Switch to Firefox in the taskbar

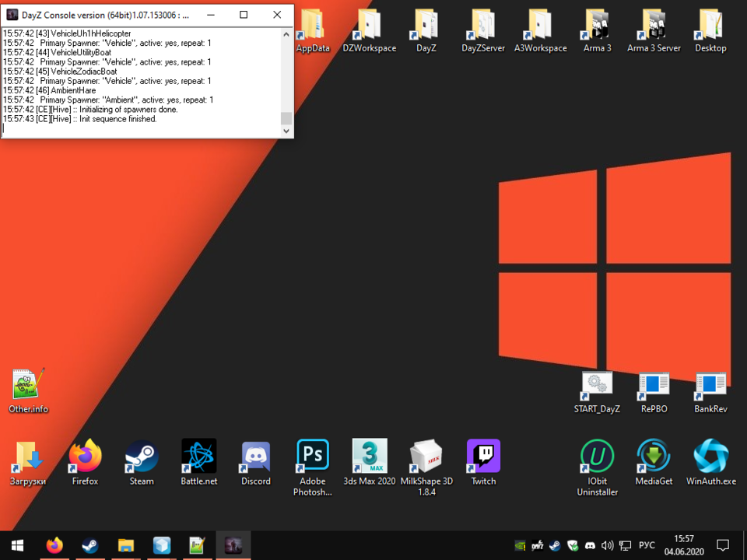pos(54,545)
